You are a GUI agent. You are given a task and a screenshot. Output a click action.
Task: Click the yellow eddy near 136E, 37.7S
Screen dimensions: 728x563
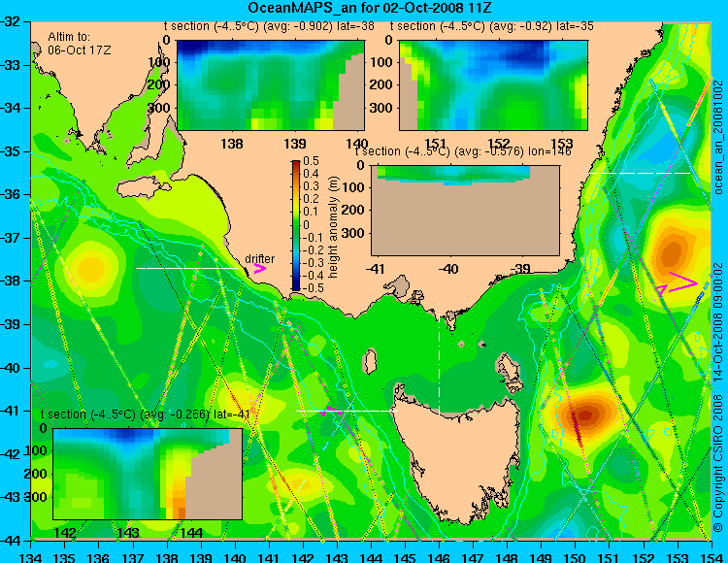[x=91, y=269]
